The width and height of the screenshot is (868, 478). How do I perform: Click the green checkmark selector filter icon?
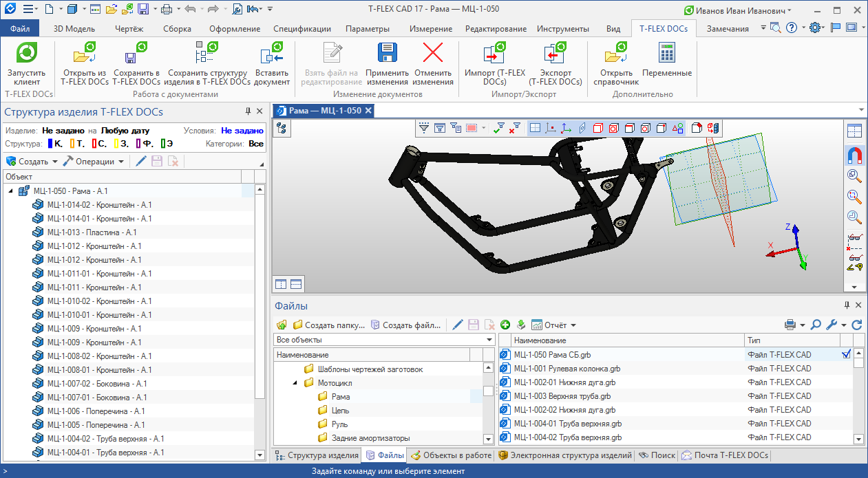(x=499, y=128)
